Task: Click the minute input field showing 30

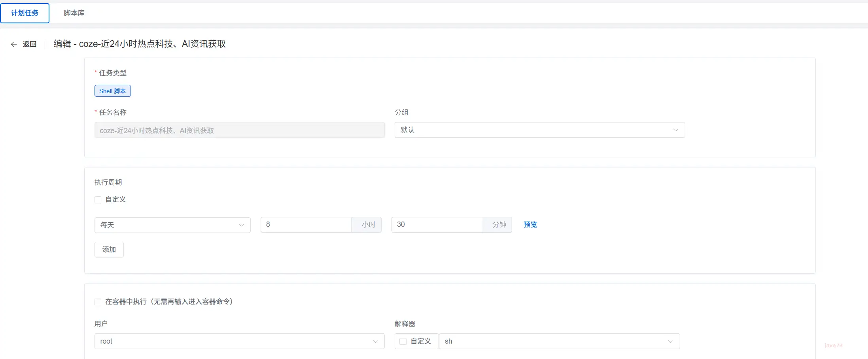Action: point(437,225)
